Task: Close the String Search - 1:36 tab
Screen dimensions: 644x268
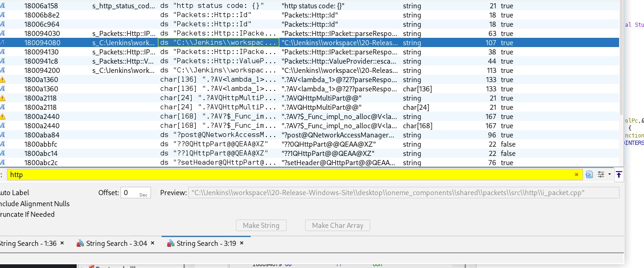Action: coord(62,243)
